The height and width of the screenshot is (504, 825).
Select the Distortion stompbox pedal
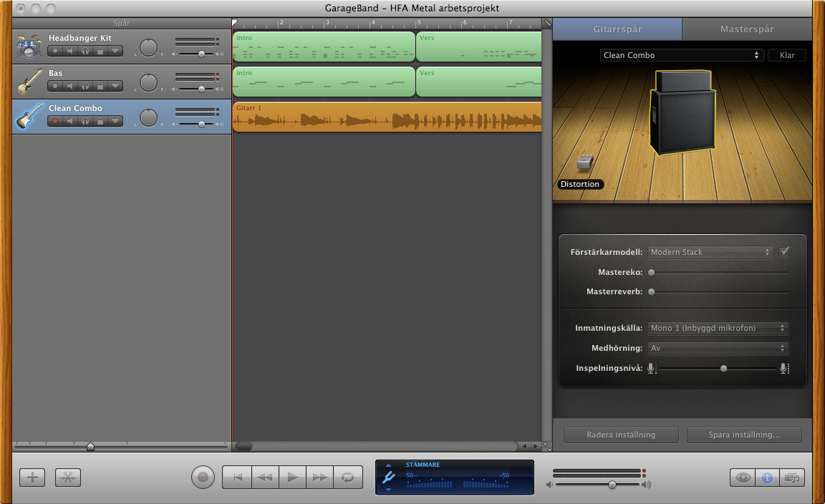[584, 162]
